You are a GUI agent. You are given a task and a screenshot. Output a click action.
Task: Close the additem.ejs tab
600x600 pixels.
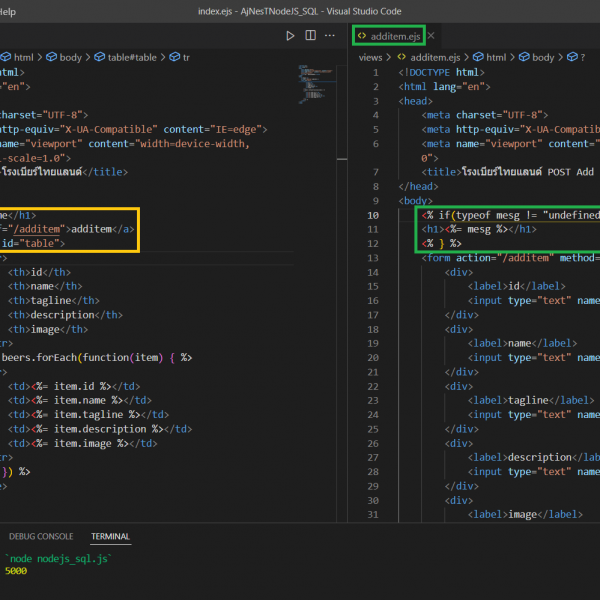tap(431, 36)
